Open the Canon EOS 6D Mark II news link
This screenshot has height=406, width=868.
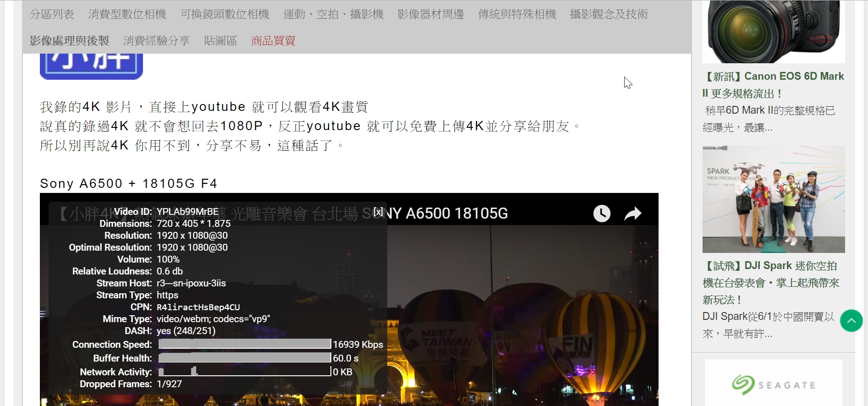(774, 85)
